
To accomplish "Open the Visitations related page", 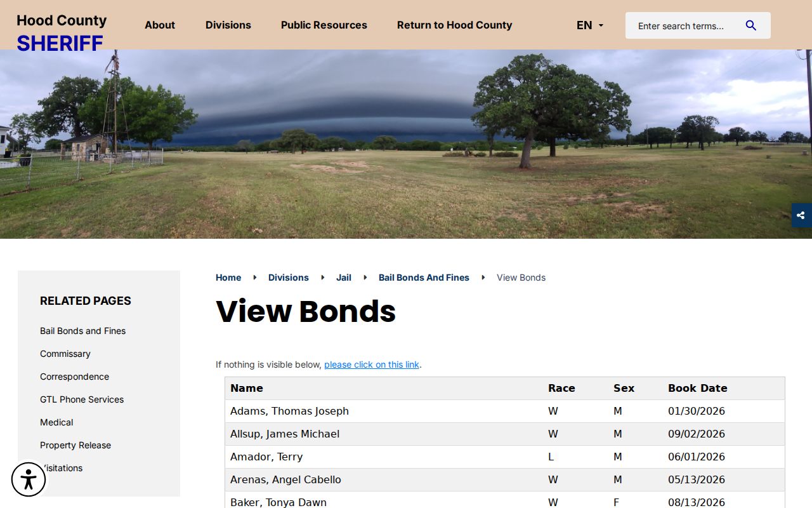I will 62,468.
